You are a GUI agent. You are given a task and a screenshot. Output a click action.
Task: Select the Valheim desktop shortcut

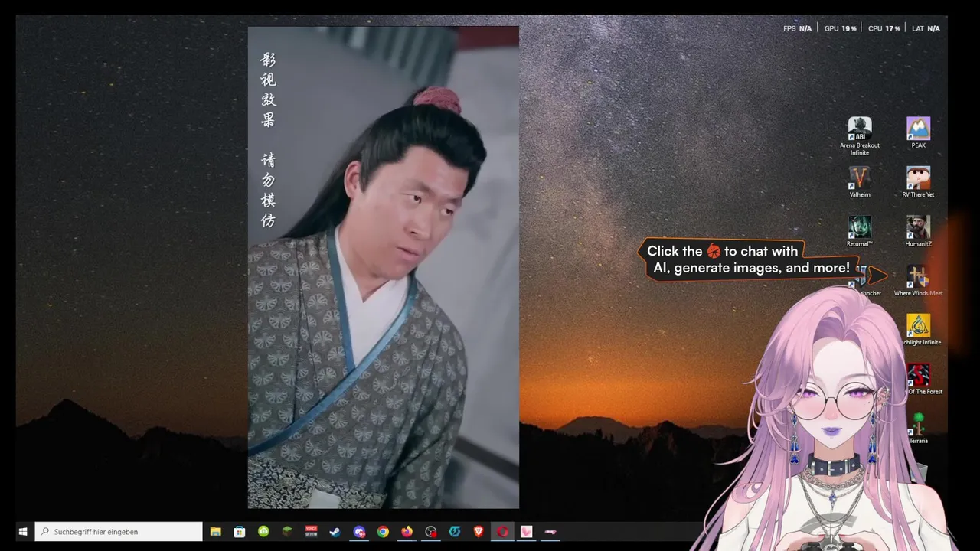point(860,182)
